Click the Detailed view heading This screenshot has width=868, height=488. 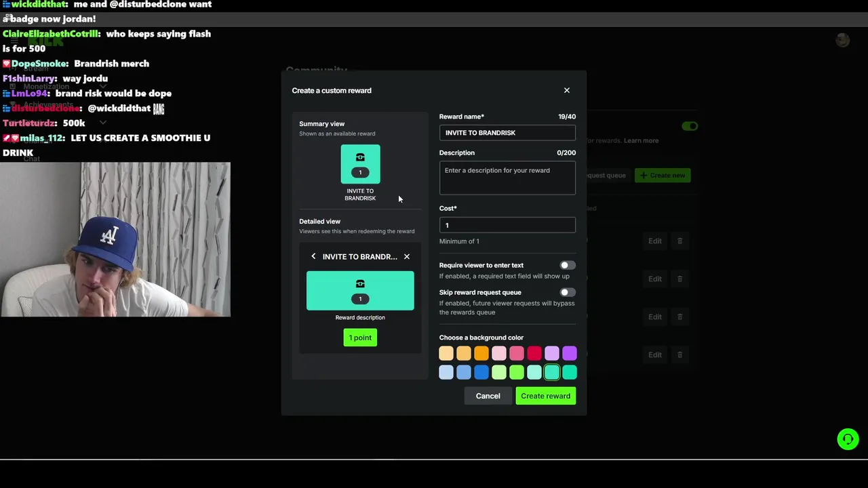(x=320, y=222)
